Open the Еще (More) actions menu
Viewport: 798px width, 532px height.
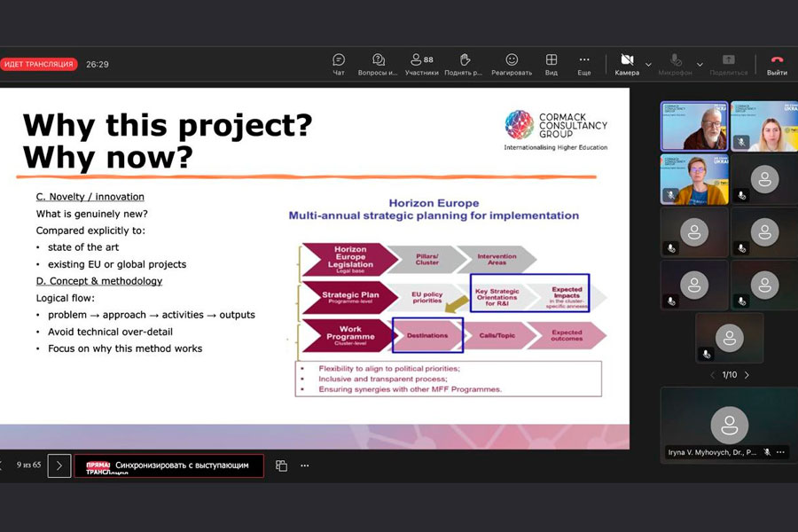click(584, 64)
